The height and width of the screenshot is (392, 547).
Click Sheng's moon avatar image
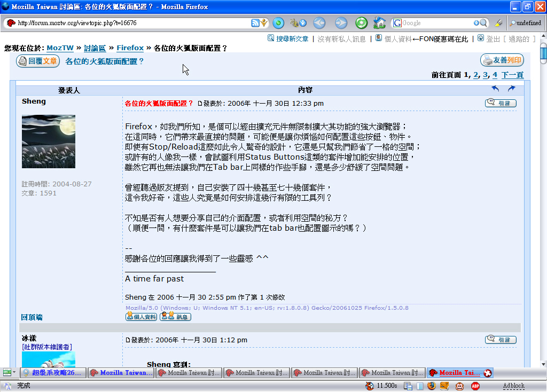point(49,142)
